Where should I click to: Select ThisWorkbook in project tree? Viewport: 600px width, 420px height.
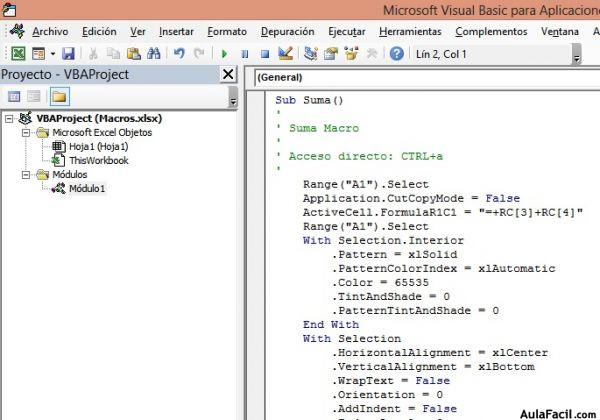99,161
